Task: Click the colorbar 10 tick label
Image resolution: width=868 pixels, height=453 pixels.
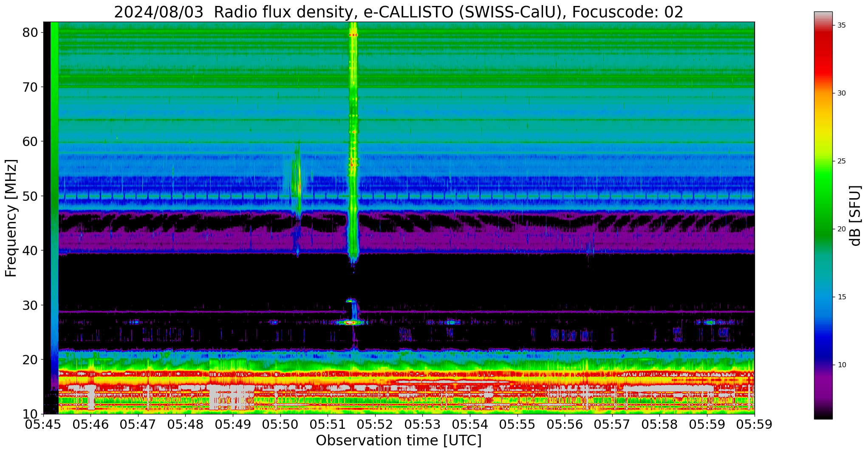Action: pos(842,365)
